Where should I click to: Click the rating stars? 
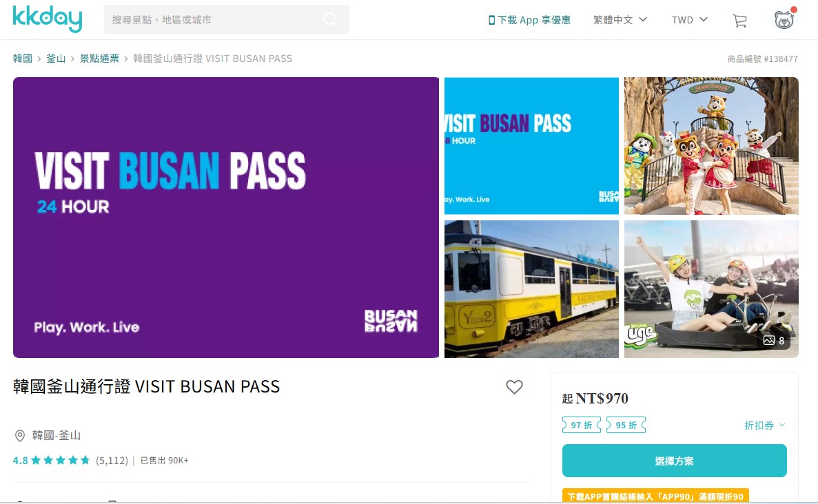click(x=61, y=460)
